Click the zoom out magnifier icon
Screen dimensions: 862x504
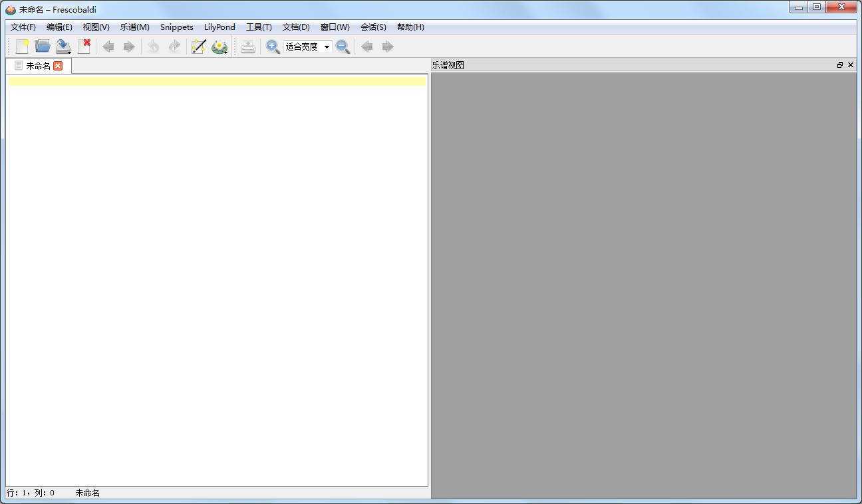(343, 47)
